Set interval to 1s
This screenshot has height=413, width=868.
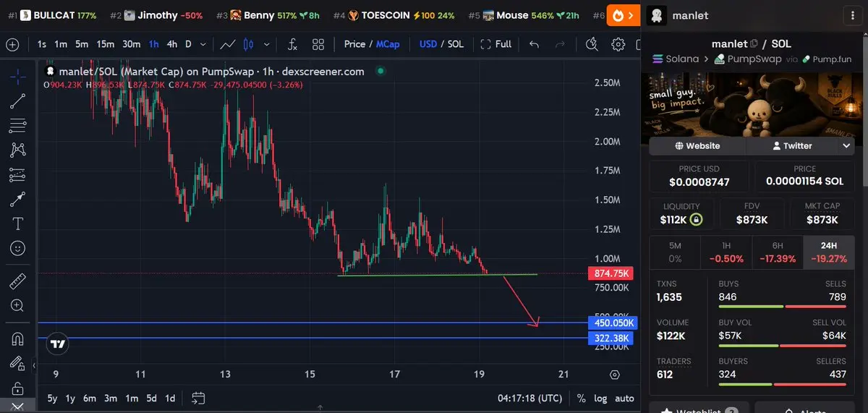pyautogui.click(x=42, y=44)
